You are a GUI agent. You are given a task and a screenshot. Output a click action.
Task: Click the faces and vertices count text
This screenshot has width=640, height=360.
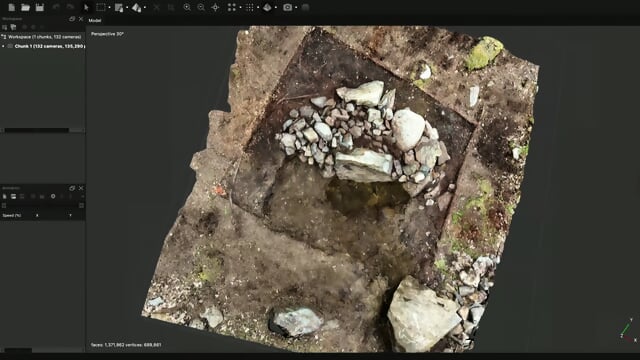126,345
